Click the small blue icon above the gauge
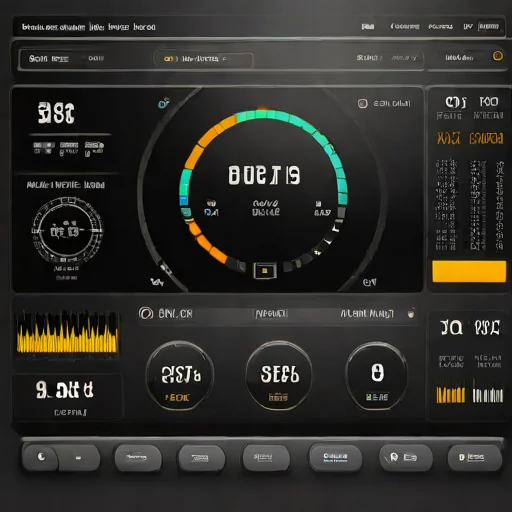Image resolution: width=512 pixels, height=512 pixels. coord(163,103)
